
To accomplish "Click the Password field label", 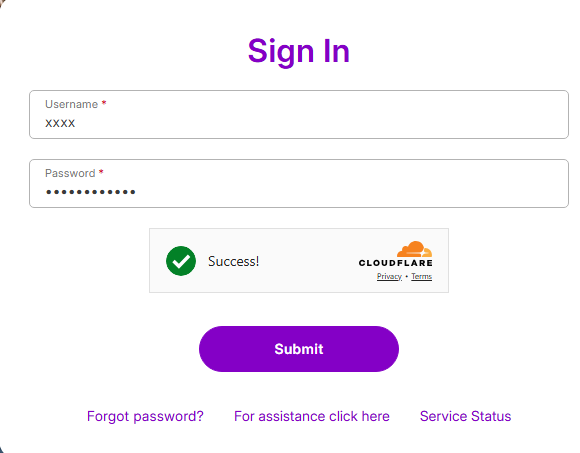I will click(70, 173).
